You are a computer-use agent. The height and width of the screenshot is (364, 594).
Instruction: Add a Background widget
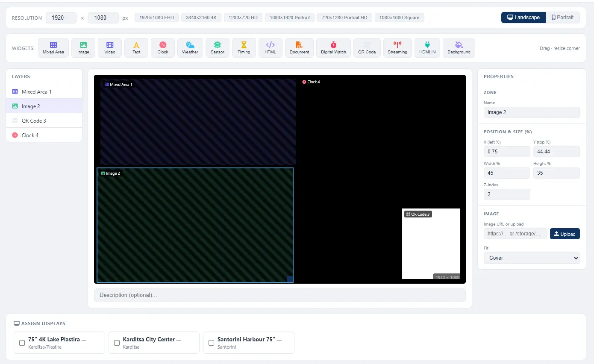coord(459,47)
